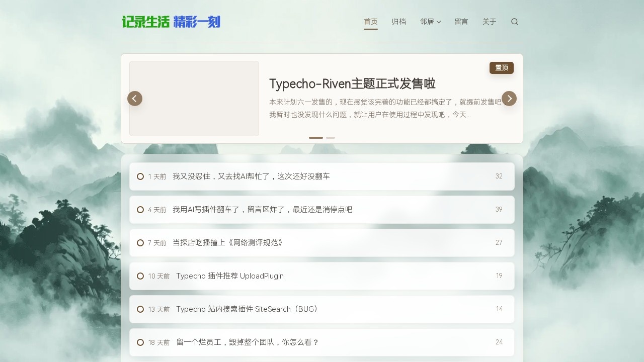Open the 关于 about page

[x=490, y=22]
